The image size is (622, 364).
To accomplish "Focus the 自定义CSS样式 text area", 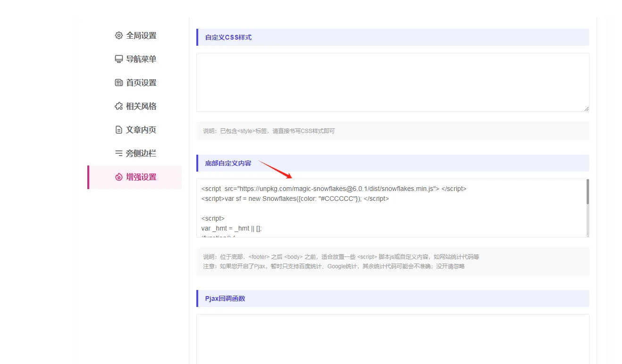I will pos(392,82).
